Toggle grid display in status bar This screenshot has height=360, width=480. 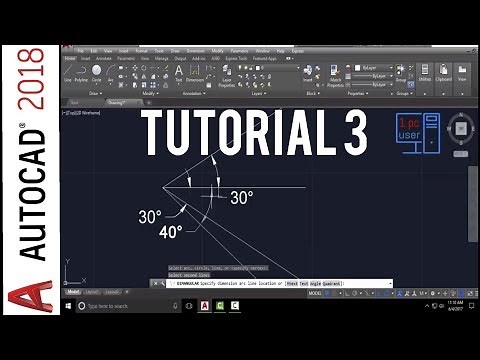327,293
